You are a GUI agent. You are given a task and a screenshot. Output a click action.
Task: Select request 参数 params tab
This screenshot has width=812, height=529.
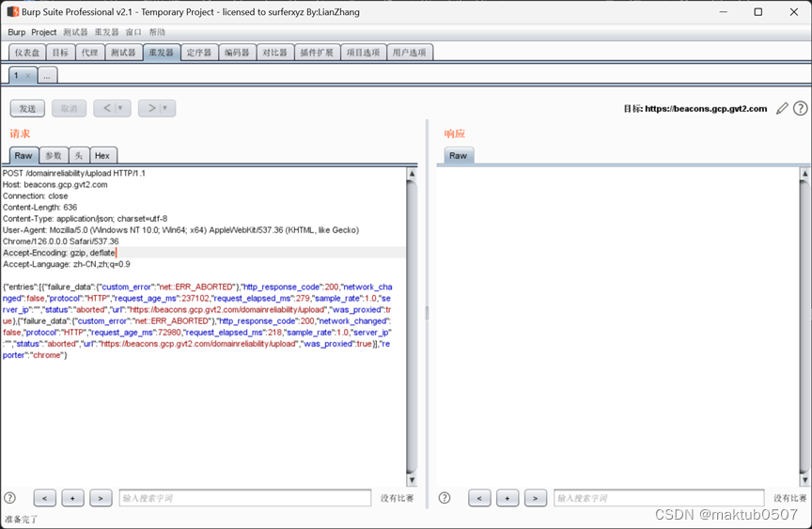click(54, 155)
